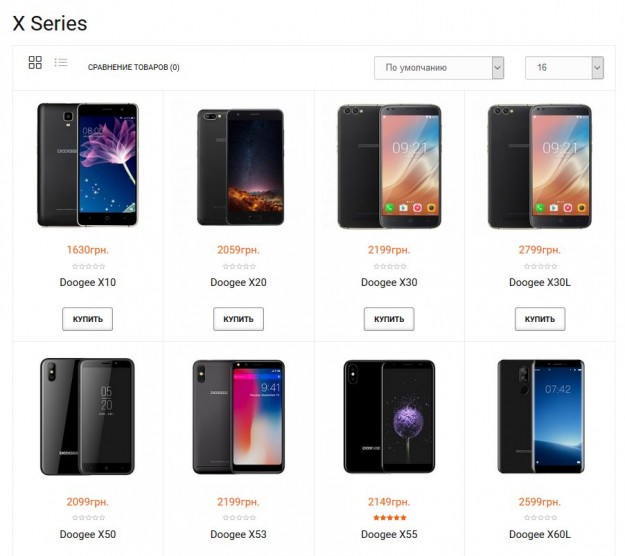Switch to grid view layout

click(35, 63)
